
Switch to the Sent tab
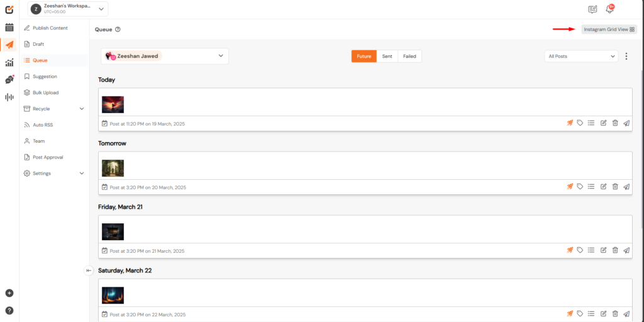point(387,56)
